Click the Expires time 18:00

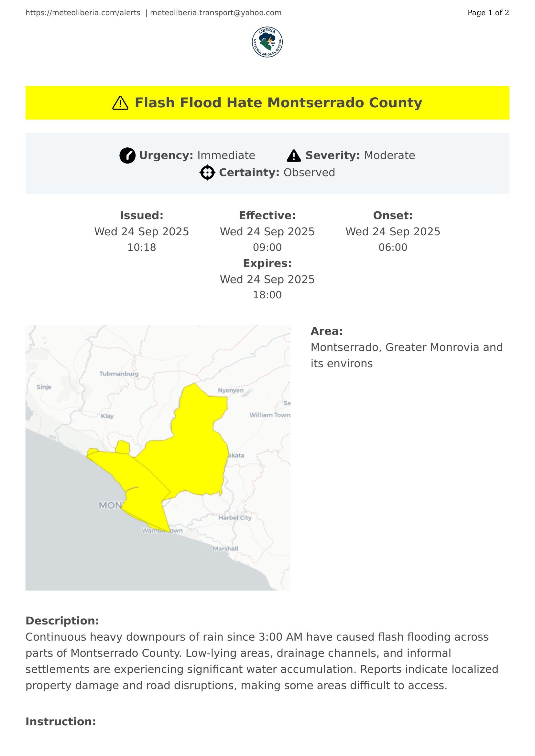click(x=267, y=295)
